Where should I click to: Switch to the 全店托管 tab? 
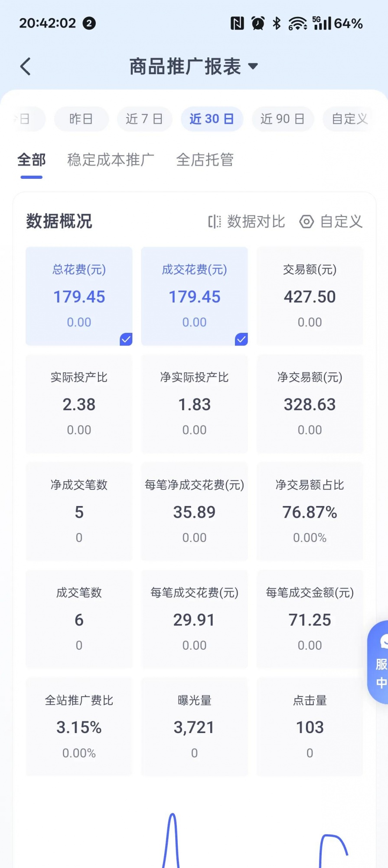coord(205,160)
